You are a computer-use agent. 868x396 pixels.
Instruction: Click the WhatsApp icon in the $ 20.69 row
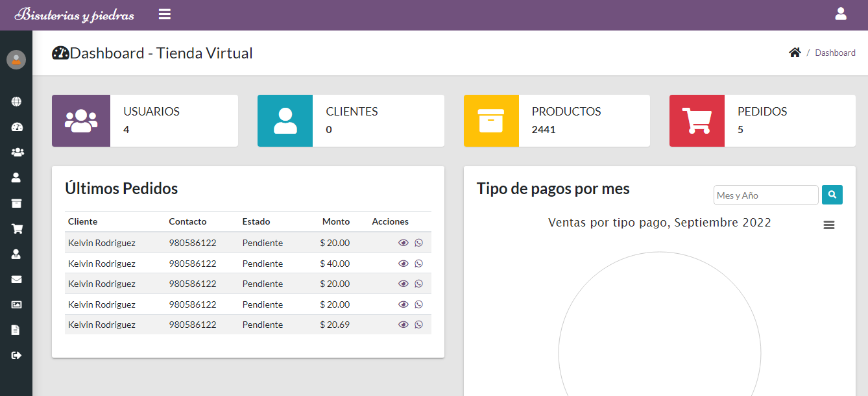point(418,325)
